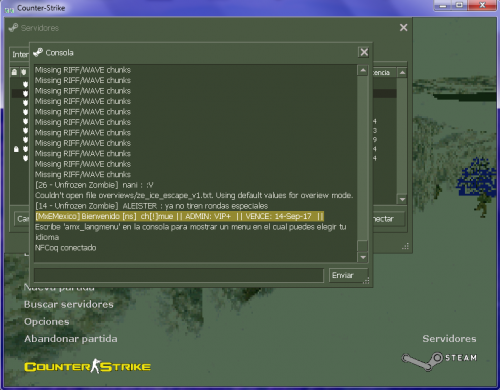500x390 pixels.
Task: Click the server list scroll-down arrow
Action: pos(402,199)
